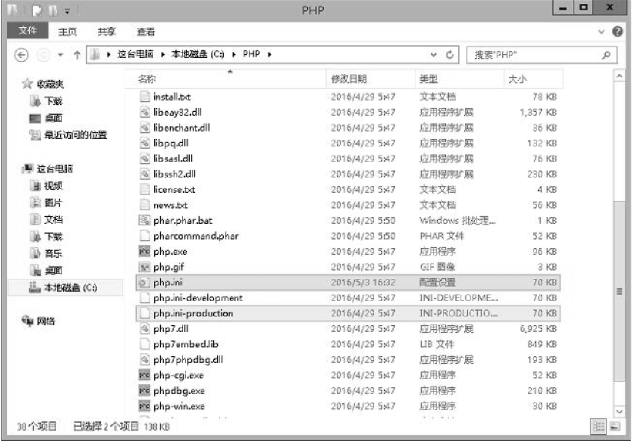Select the php.gif image icon
This screenshot has width=632, height=441.
pos(144,266)
